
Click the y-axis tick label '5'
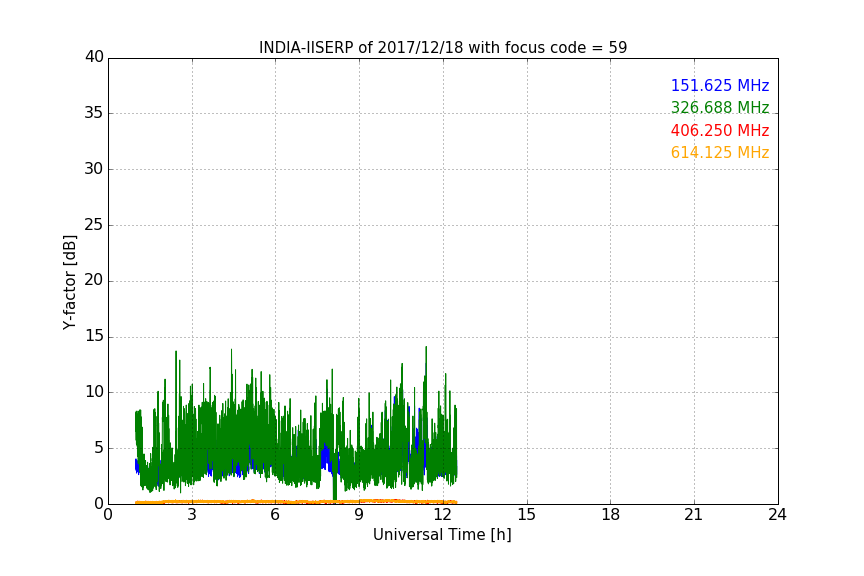pyautogui.click(x=99, y=448)
